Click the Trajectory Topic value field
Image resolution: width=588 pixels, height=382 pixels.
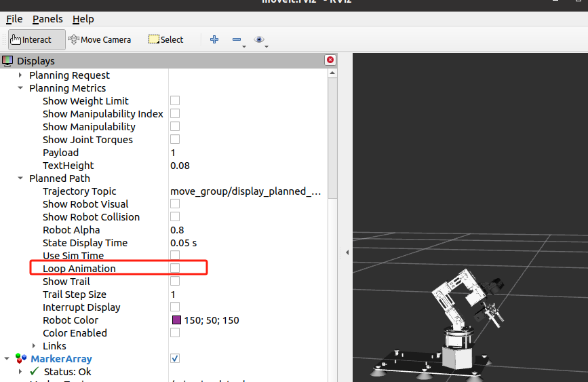point(248,191)
